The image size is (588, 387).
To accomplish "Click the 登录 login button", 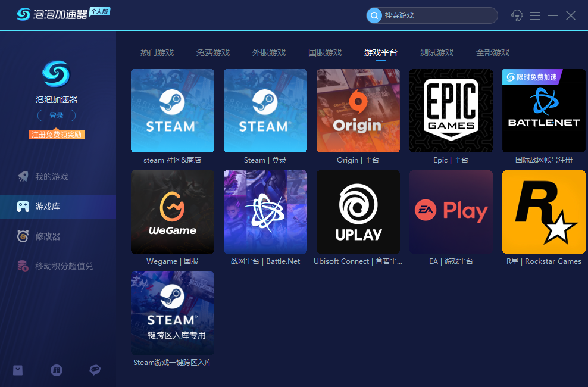I will click(57, 116).
